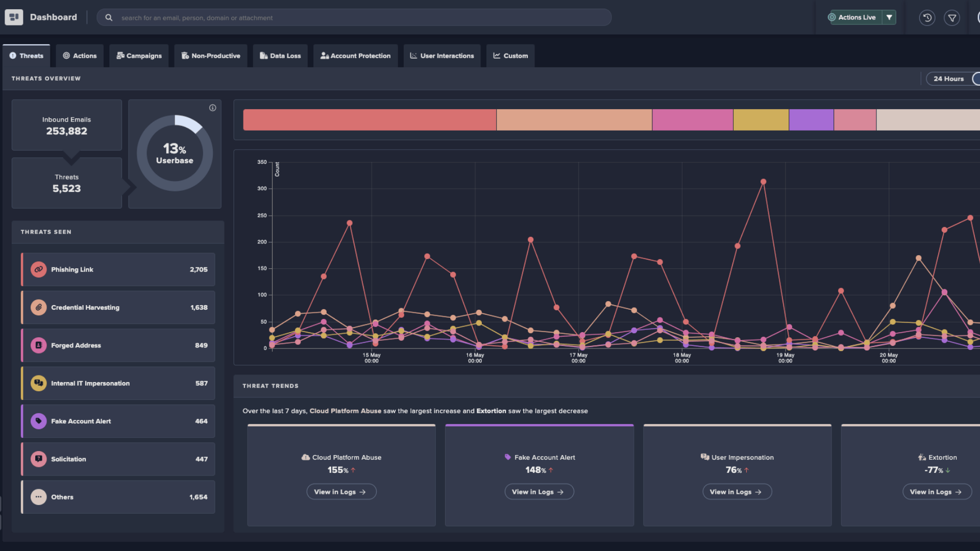This screenshot has height=551, width=980.
Task: Open the Account Protection tab
Action: pyautogui.click(x=355, y=56)
